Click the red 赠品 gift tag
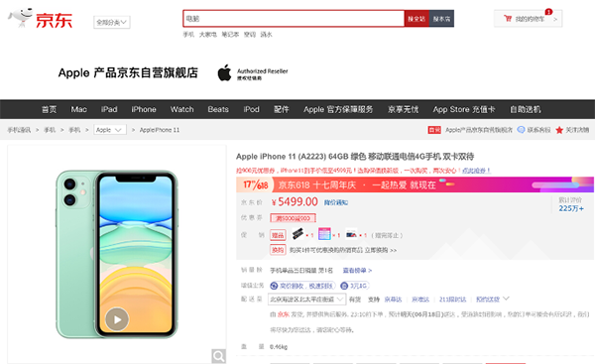595x364 pixels. 278,235
